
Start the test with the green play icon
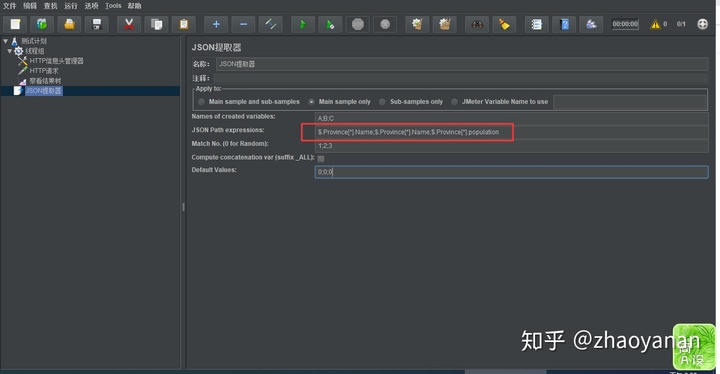303,24
